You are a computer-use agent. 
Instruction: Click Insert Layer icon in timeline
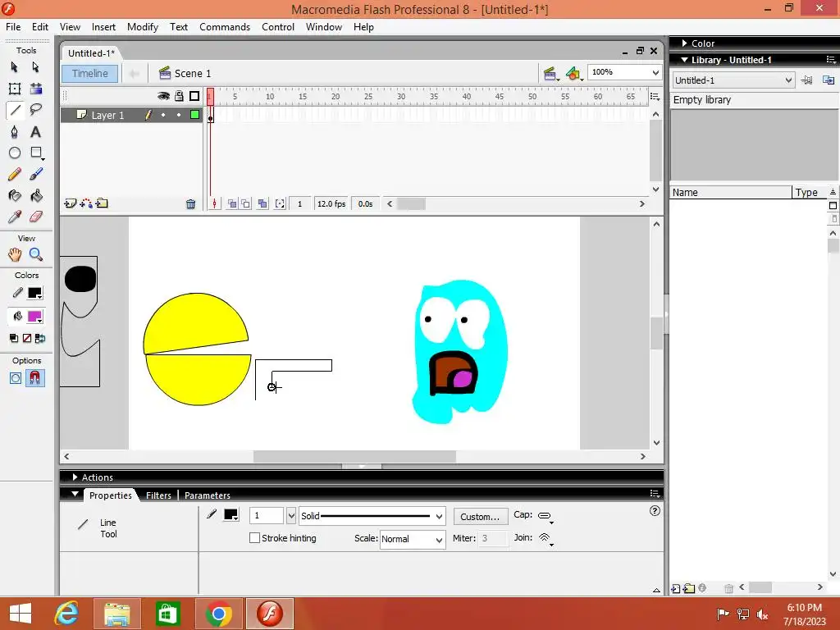click(71, 203)
